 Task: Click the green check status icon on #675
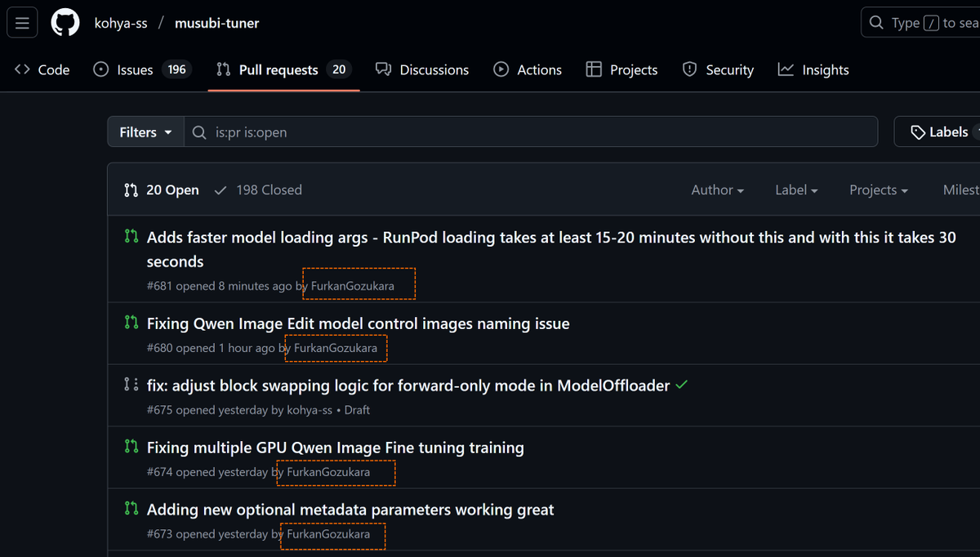pos(682,385)
